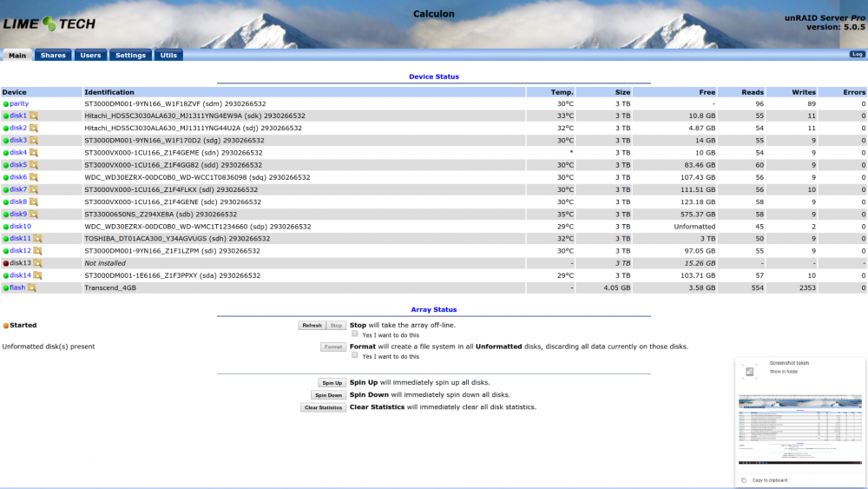Click the Spin Down button
The width and height of the screenshot is (868, 489).
328,395
